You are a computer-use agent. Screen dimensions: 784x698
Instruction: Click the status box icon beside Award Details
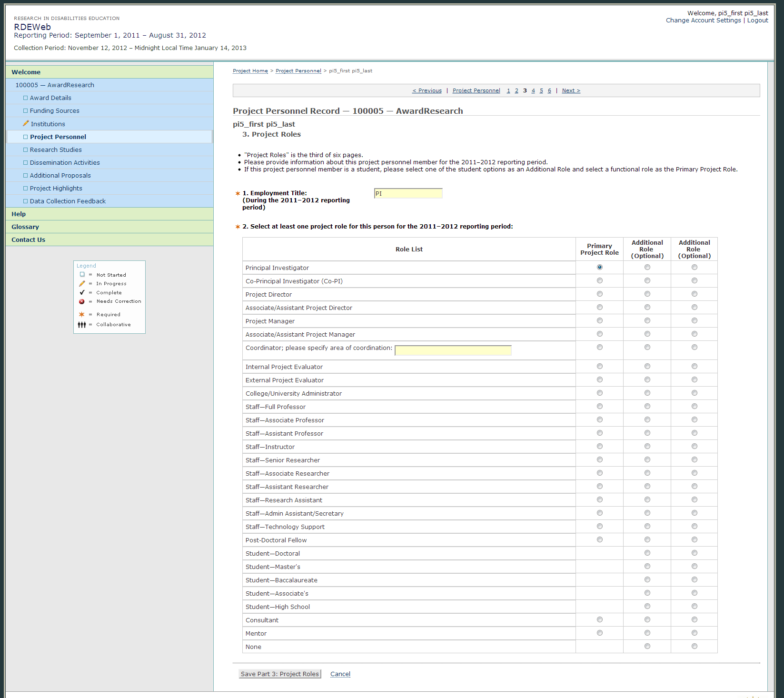[x=26, y=98]
